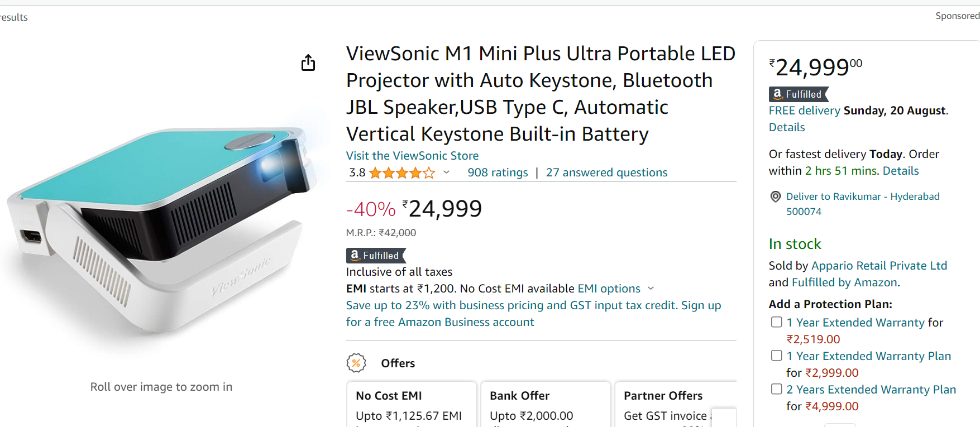Open the No Cost EMI offer card
This screenshot has height=427, width=980.
(x=412, y=405)
